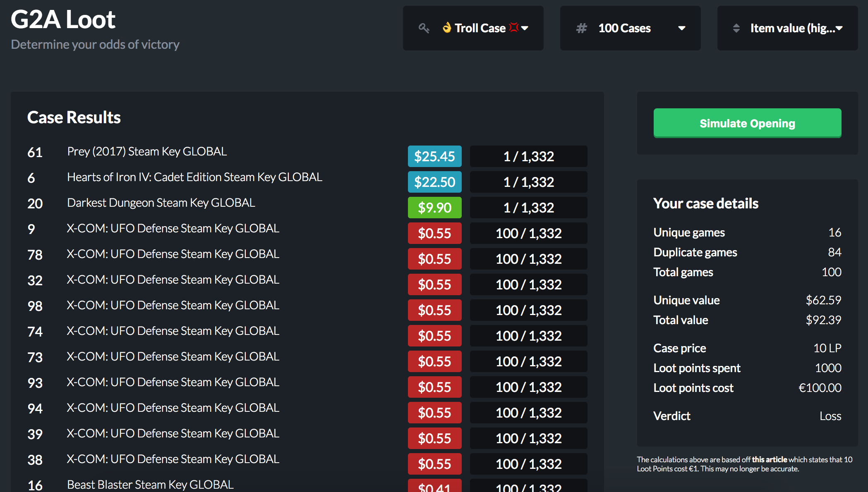The width and height of the screenshot is (868, 492).
Task: Click the $25.45 price badge
Action: [x=434, y=156]
